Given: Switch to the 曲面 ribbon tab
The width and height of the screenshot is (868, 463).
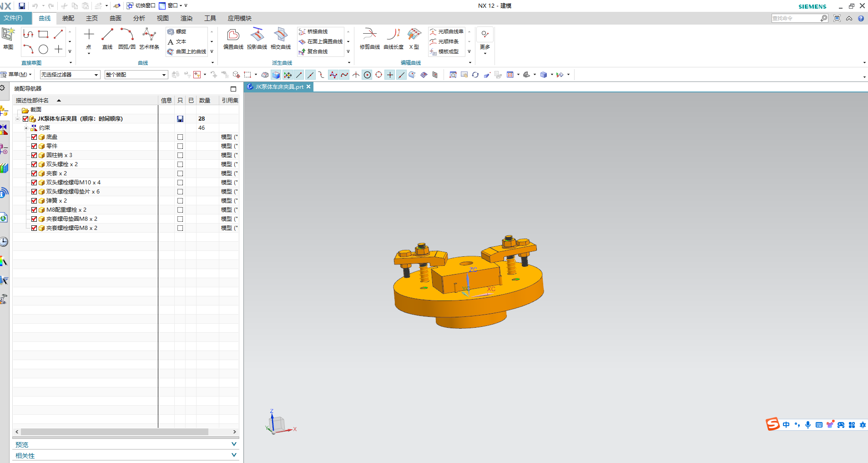Looking at the screenshot, I should 116,18.
